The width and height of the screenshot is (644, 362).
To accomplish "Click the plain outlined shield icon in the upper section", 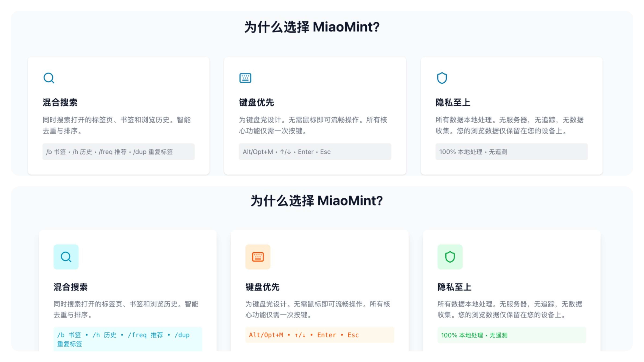I will pos(442,78).
